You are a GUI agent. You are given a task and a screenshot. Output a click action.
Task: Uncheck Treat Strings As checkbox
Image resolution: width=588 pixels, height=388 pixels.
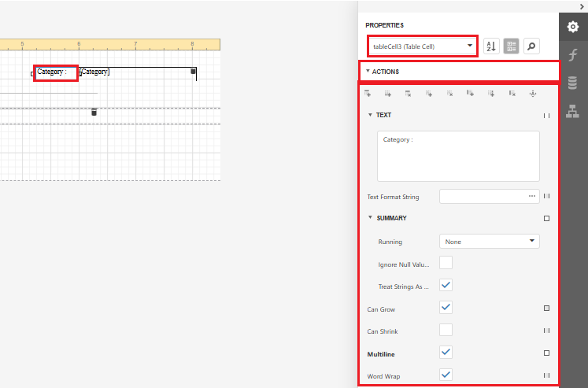446,285
